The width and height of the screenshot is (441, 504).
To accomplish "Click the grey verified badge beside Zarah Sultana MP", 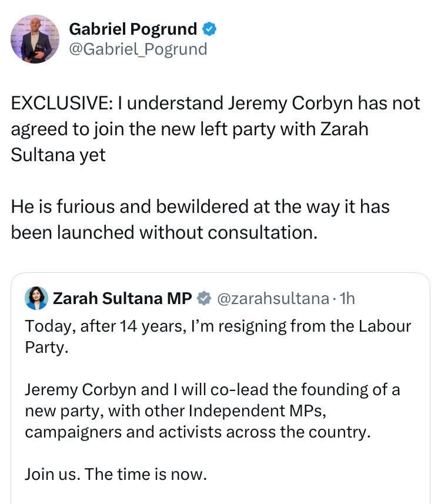I will 203,299.
